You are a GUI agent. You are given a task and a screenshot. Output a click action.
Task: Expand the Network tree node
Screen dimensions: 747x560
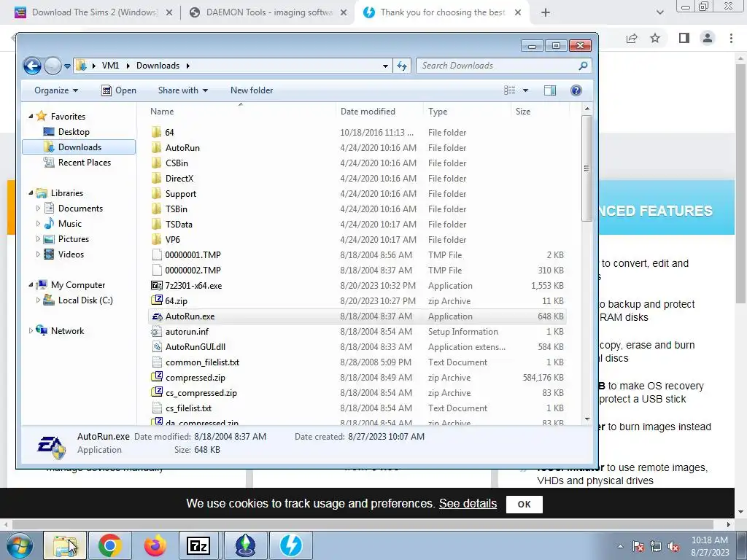point(31,330)
